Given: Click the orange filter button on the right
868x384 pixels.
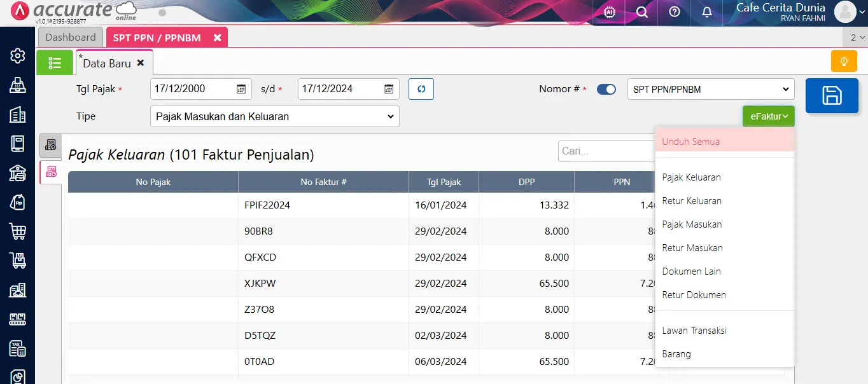Looking at the screenshot, I should pyautogui.click(x=843, y=61).
